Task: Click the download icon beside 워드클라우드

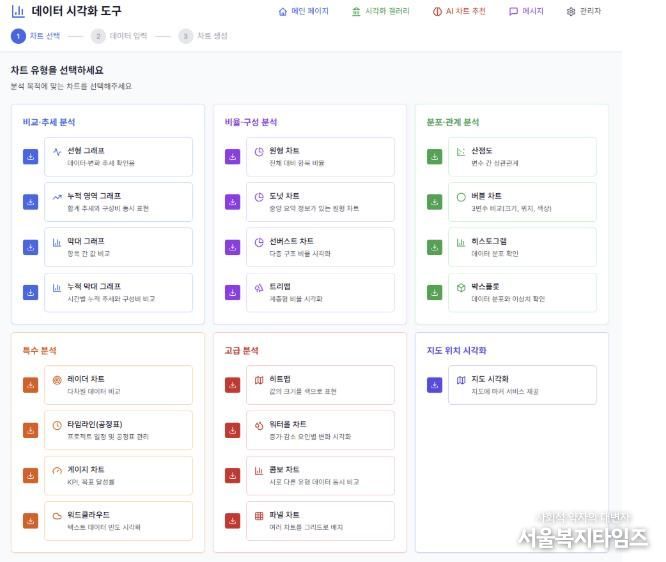Action: (30, 520)
